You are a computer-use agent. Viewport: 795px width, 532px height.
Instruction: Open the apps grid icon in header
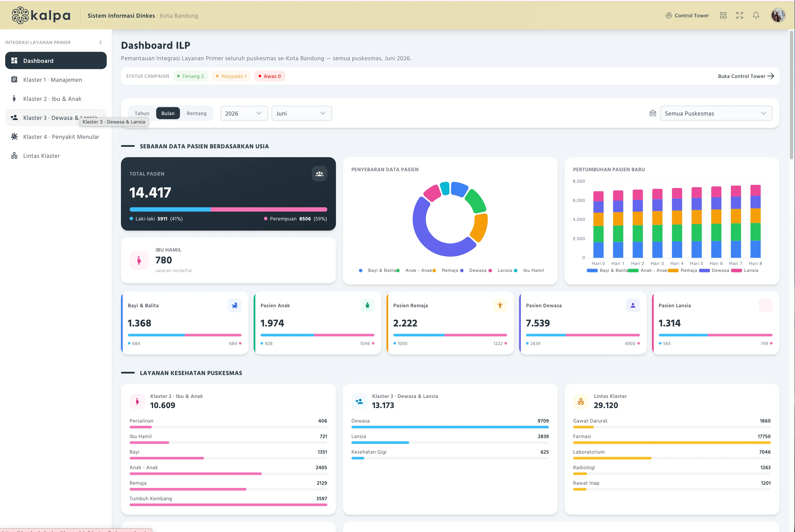[723, 15]
